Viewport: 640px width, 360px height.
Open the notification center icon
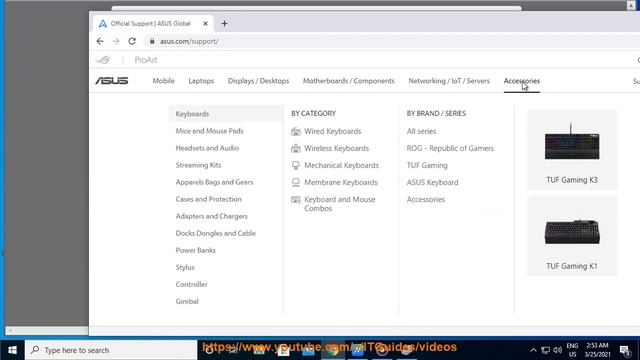click(x=624, y=350)
